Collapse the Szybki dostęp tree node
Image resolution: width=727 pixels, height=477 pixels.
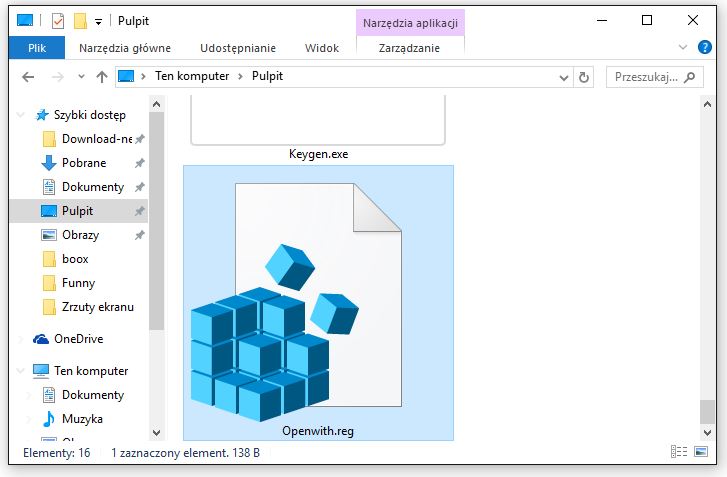[x=20, y=115]
